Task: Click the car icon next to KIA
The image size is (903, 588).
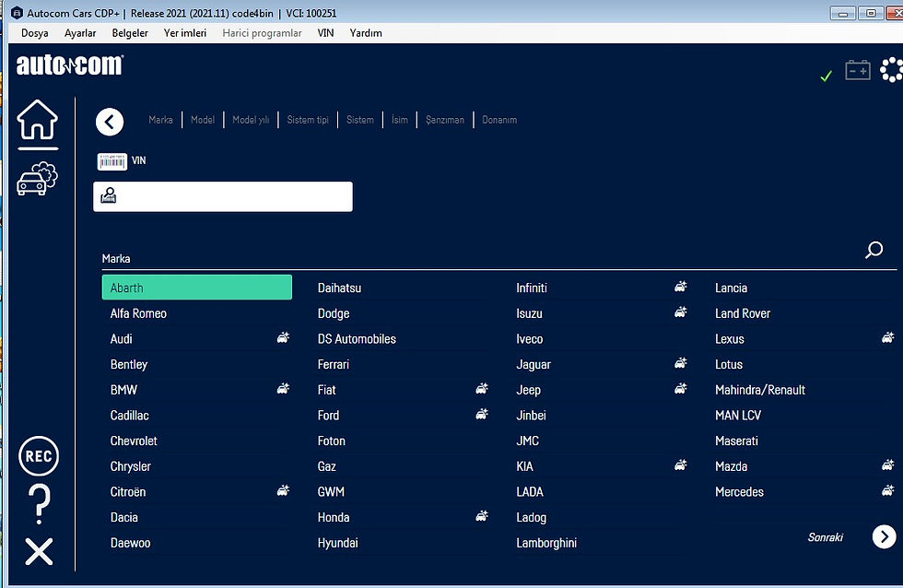Action: pyautogui.click(x=681, y=465)
